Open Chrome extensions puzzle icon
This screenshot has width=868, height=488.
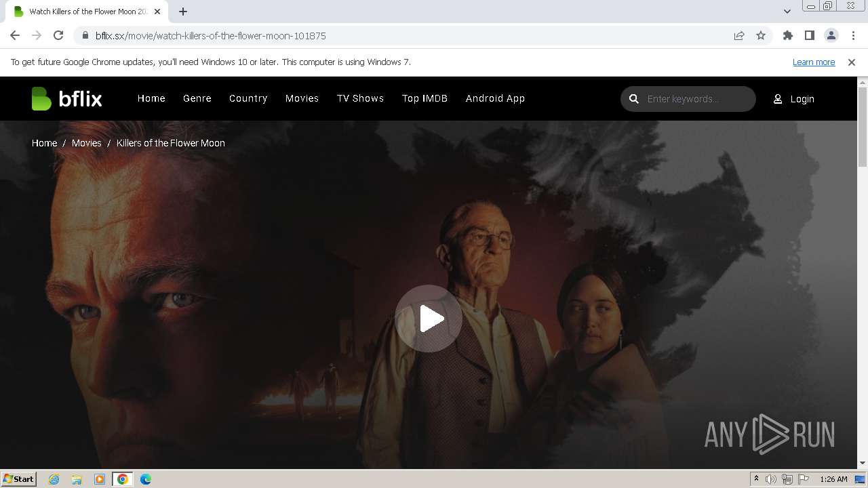(x=788, y=35)
